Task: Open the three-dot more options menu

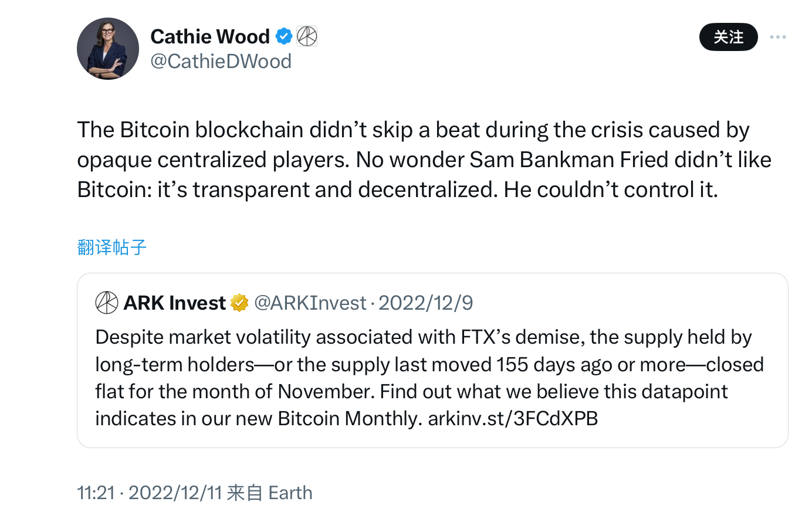Action: pos(777,37)
